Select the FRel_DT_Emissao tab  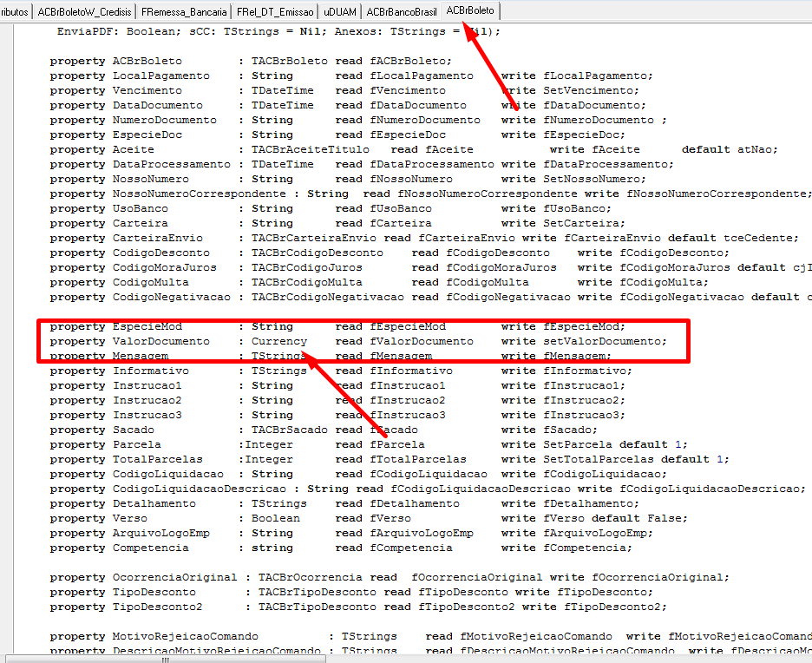click(275, 11)
